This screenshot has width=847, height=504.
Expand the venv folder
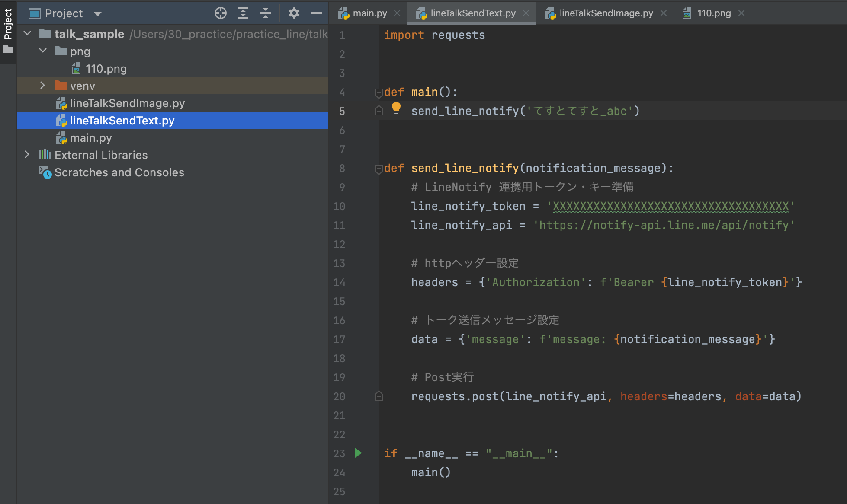(x=42, y=86)
